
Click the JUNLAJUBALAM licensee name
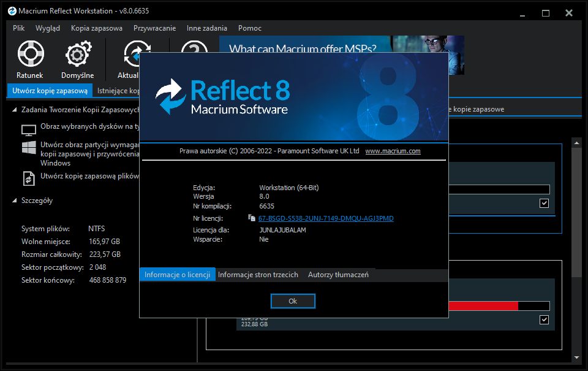pyautogui.click(x=283, y=230)
